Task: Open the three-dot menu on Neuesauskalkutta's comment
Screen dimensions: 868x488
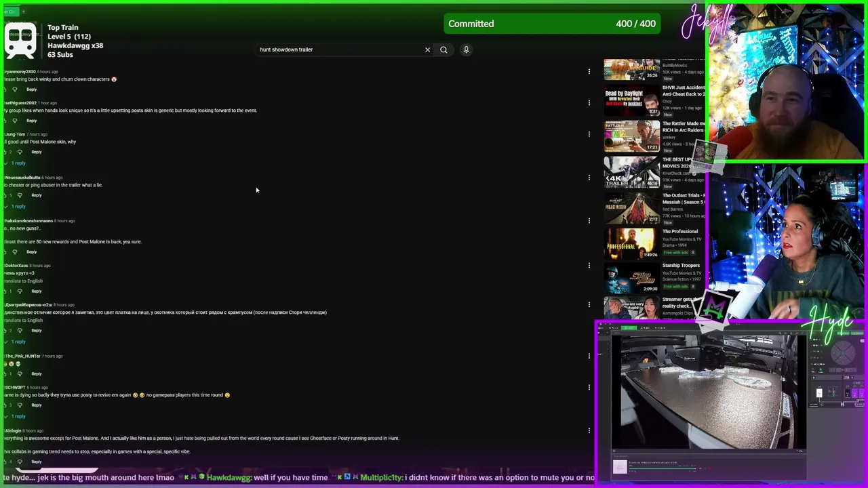Action: pos(589,177)
